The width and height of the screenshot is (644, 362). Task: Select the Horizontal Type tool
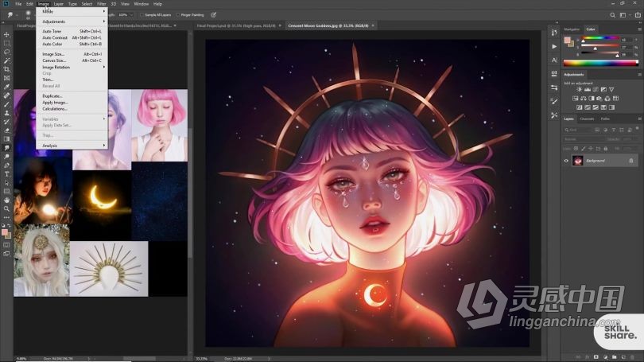point(6,173)
